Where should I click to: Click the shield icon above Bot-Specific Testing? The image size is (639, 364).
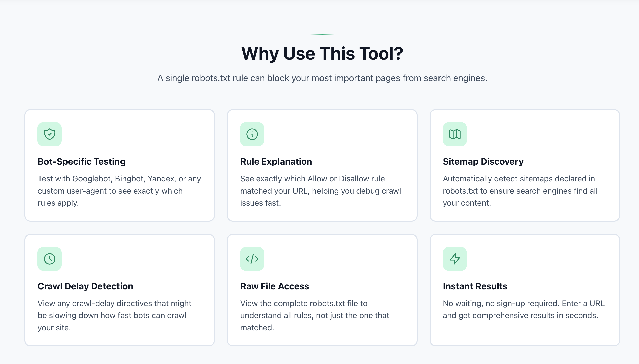click(50, 134)
